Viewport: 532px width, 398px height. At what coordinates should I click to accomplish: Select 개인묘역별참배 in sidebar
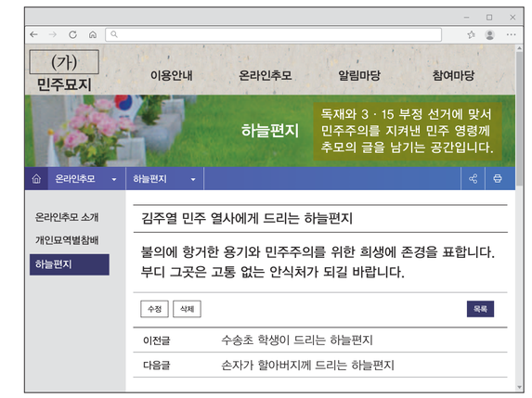point(67,240)
